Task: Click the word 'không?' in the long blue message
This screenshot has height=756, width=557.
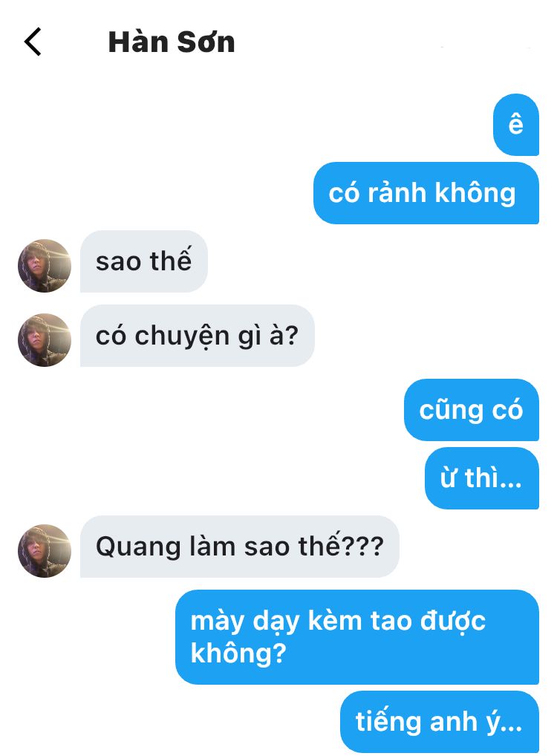Action: (238, 654)
